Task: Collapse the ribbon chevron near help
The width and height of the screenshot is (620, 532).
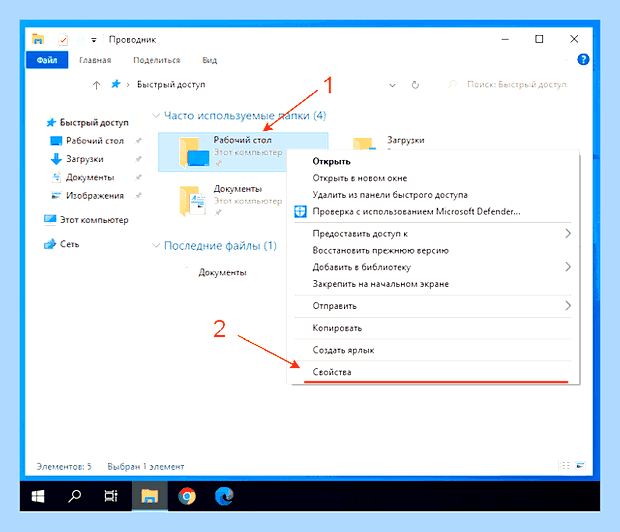Action: click(566, 60)
